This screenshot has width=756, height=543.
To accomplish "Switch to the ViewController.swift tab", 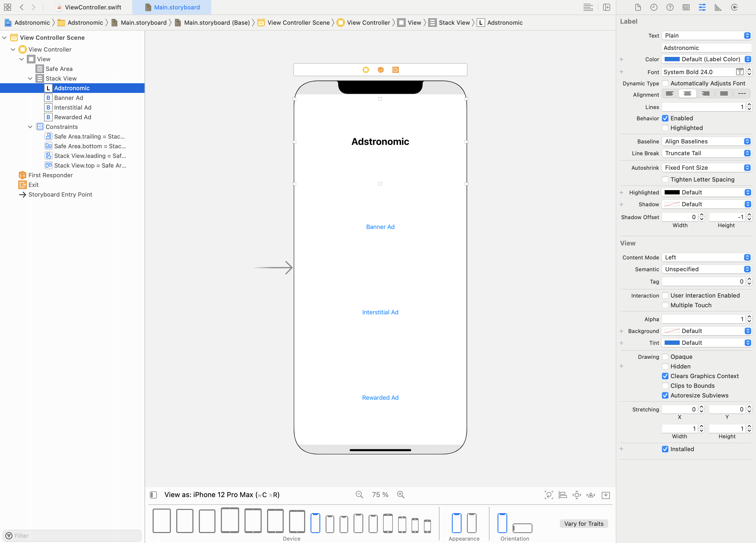I will (89, 7).
